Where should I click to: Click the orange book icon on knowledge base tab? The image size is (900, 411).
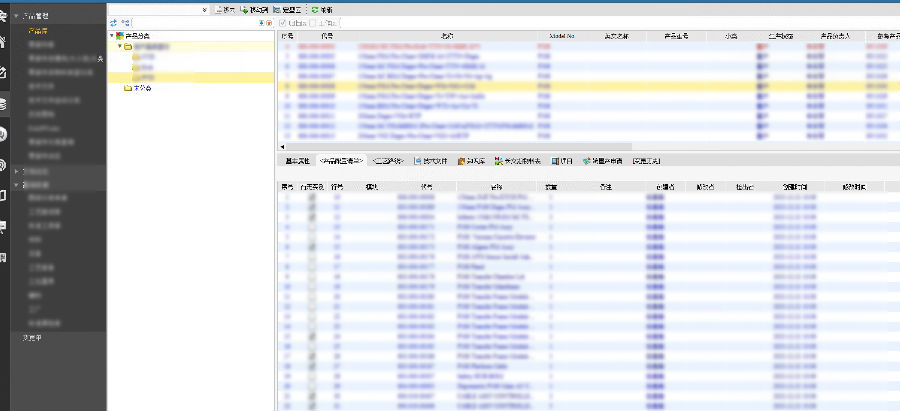461,161
